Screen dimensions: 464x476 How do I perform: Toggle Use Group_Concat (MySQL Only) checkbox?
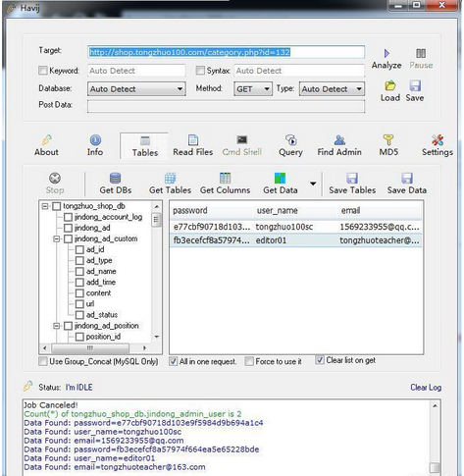coord(43,361)
